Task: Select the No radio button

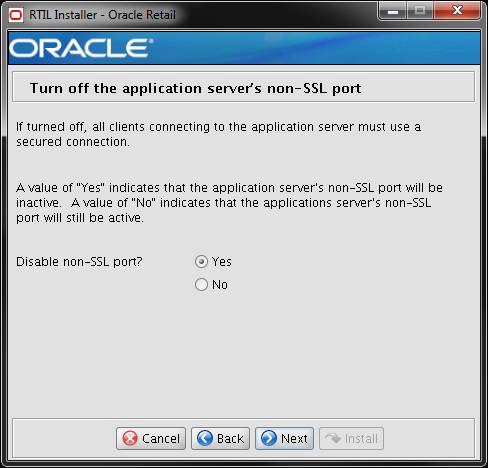Action: (201, 285)
